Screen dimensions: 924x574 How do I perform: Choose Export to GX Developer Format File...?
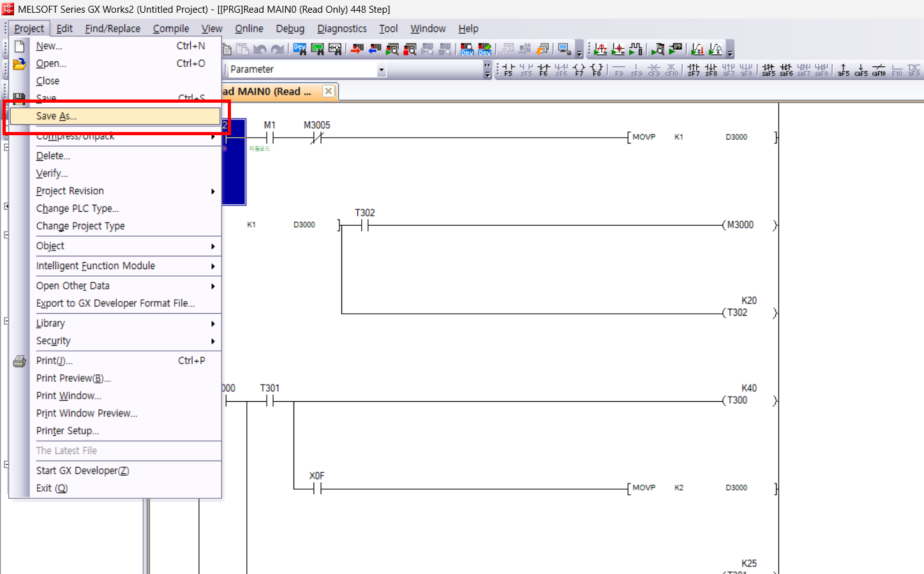(115, 304)
